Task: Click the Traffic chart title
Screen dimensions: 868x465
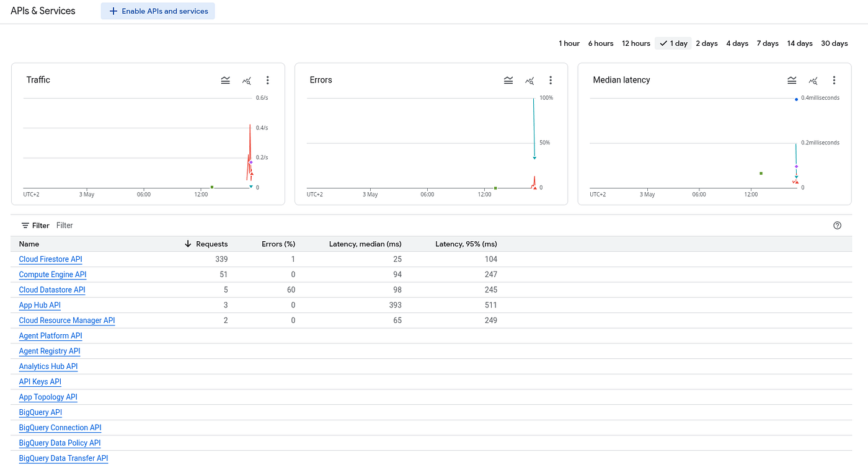Action: click(x=38, y=80)
